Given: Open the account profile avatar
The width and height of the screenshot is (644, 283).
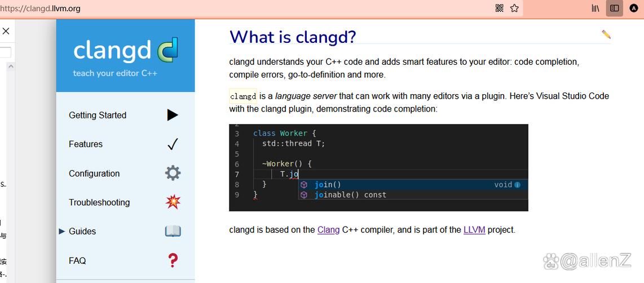Looking at the screenshot, I should coord(633,8).
